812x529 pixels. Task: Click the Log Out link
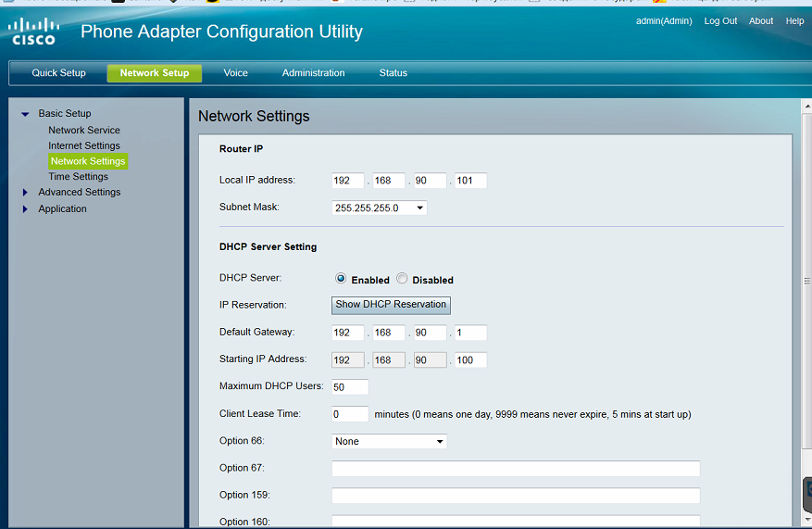click(x=720, y=20)
